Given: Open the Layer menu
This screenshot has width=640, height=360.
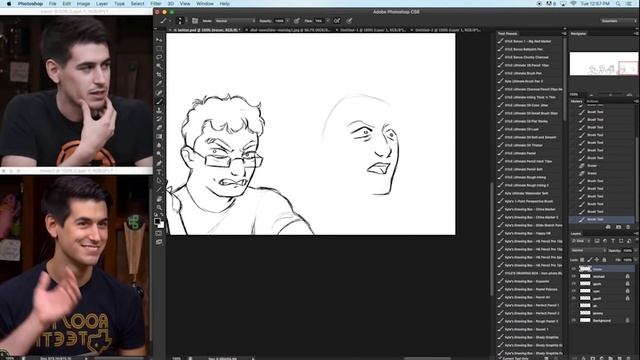Looking at the screenshot, I should coord(102,4).
